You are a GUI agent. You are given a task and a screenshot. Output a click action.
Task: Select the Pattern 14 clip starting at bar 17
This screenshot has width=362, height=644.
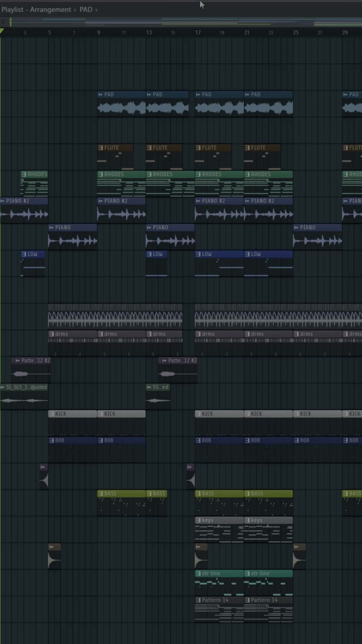219,609
